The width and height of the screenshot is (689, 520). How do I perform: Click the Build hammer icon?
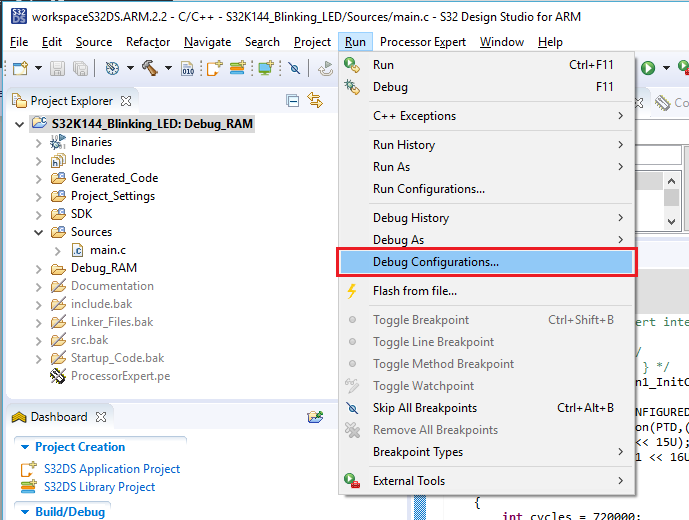(150, 68)
